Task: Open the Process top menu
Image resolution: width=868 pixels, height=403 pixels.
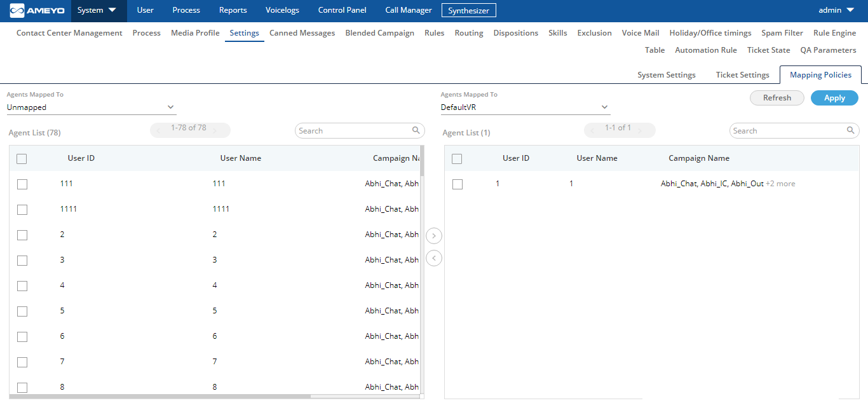Action: (x=186, y=10)
